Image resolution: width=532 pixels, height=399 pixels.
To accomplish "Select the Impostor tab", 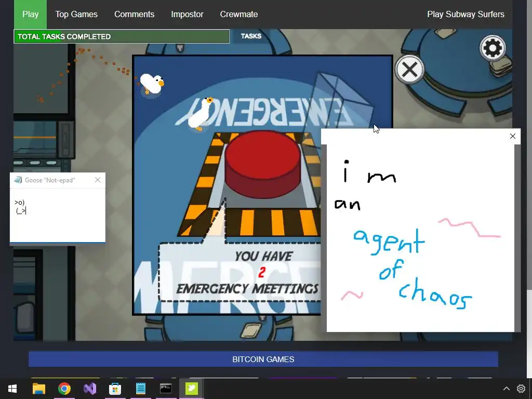I will tap(187, 14).
